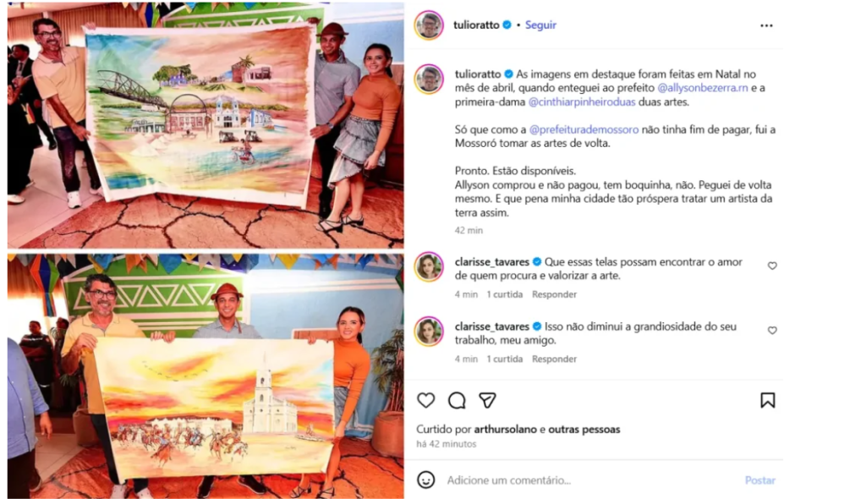View outras pessoas who liked the post
Screen dimensions: 866x504
tap(584, 429)
